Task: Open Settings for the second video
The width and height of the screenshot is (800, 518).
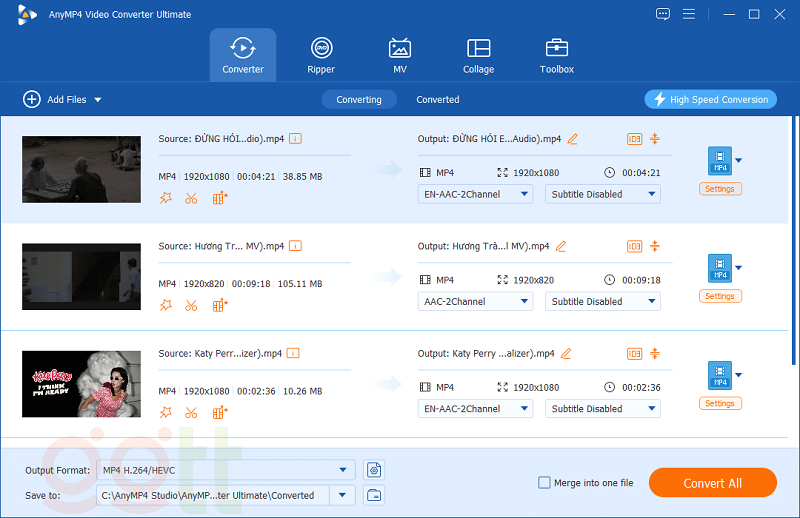Action: (719, 296)
